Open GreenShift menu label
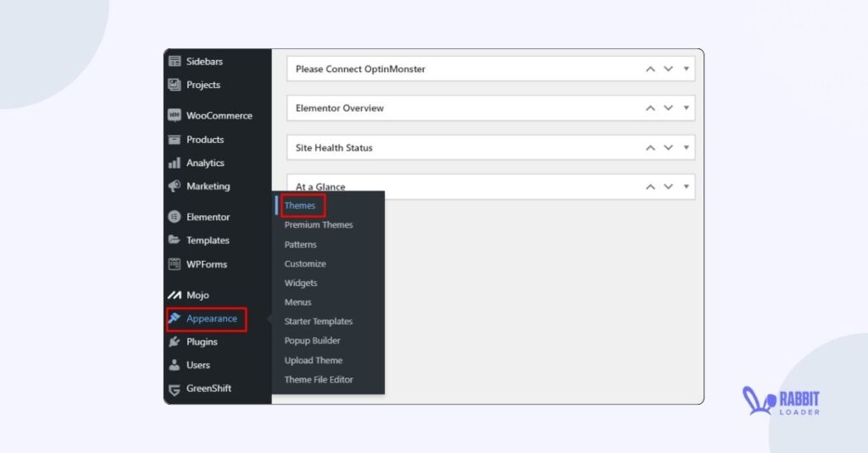The width and height of the screenshot is (868, 453). [209, 388]
